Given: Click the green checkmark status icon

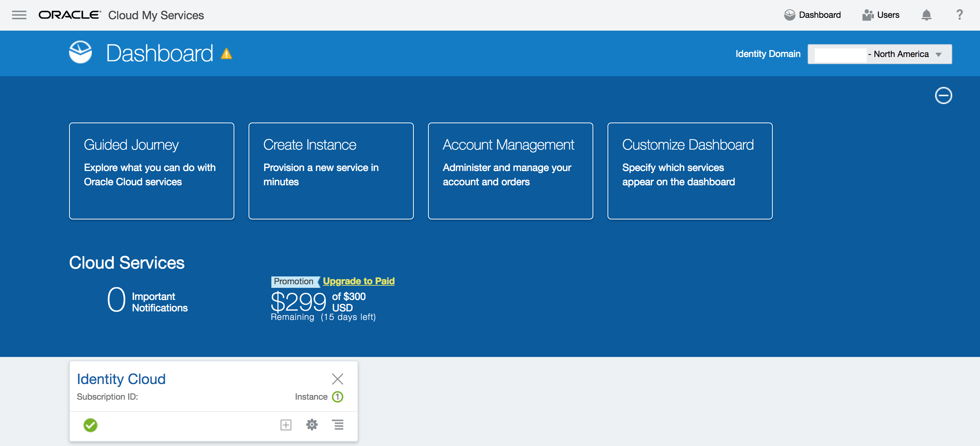Looking at the screenshot, I should pyautogui.click(x=90, y=425).
